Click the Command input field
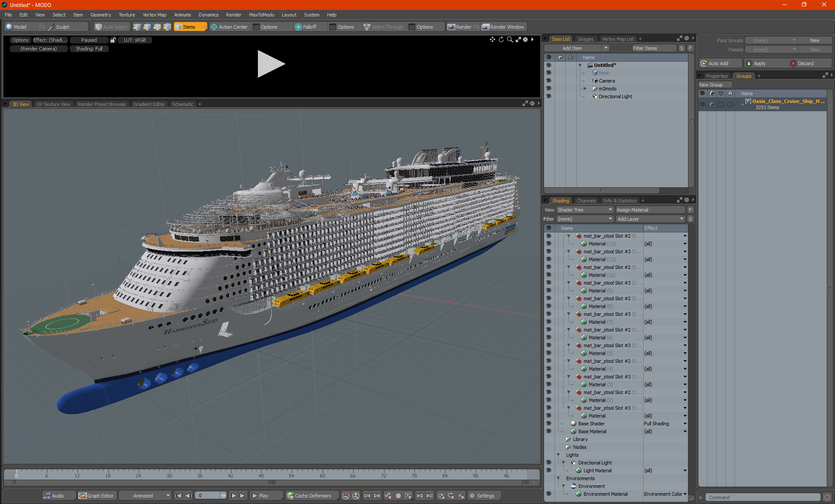 pyautogui.click(x=762, y=497)
